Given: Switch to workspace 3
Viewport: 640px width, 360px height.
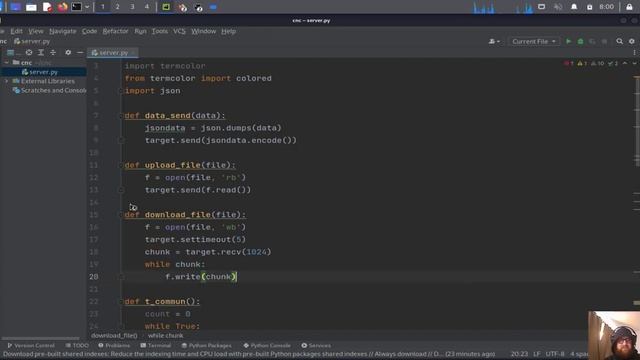Looking at the screenshot, I should click(132, 7).
